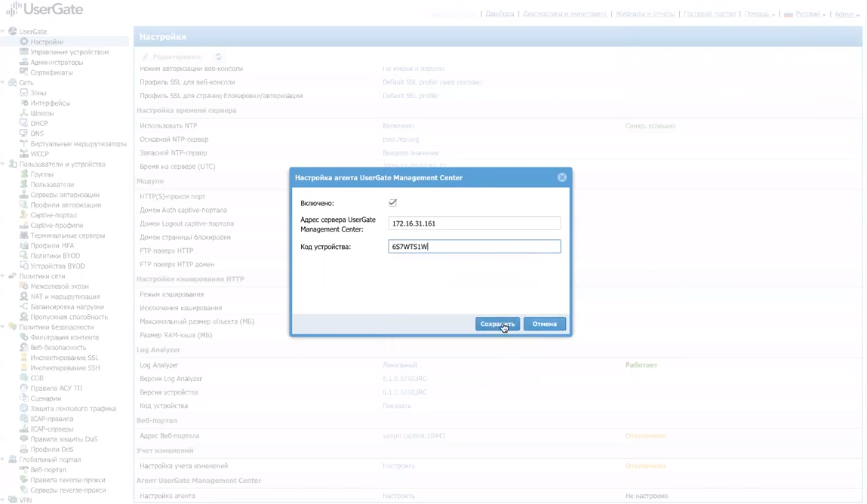Open the Помощь dropdown in top bar
This screenshot has width=867, height=504.
point(759,14)
